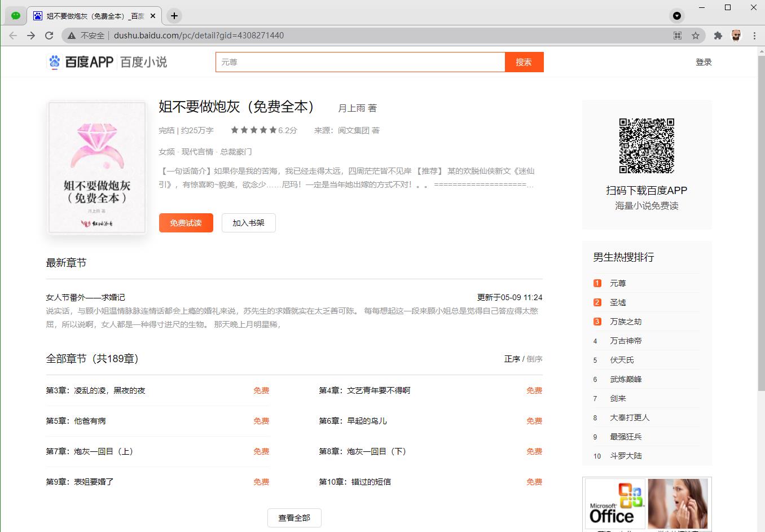Open 第10章：错过的短信
Screen dimensions: 765x532
[x=355, y=482]
